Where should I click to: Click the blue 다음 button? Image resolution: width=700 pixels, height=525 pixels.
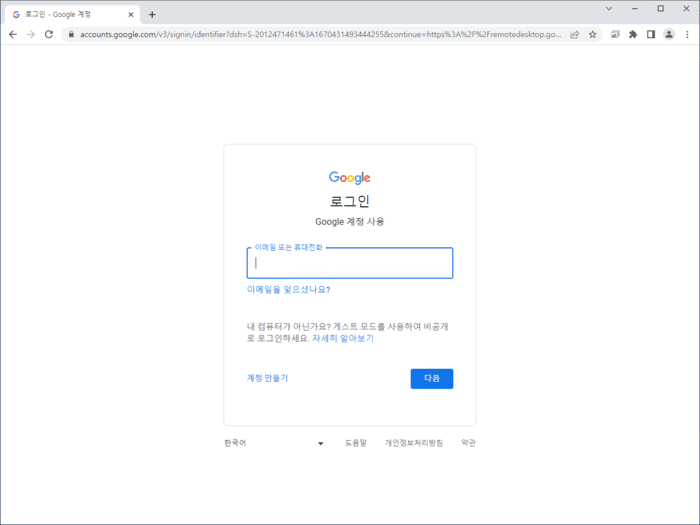[x=432, y=379]
